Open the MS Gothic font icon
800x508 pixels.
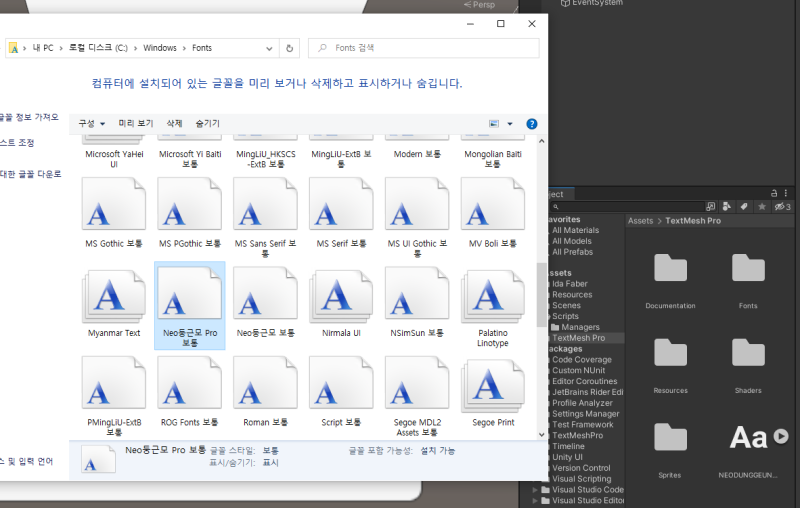tap(114, 204)
